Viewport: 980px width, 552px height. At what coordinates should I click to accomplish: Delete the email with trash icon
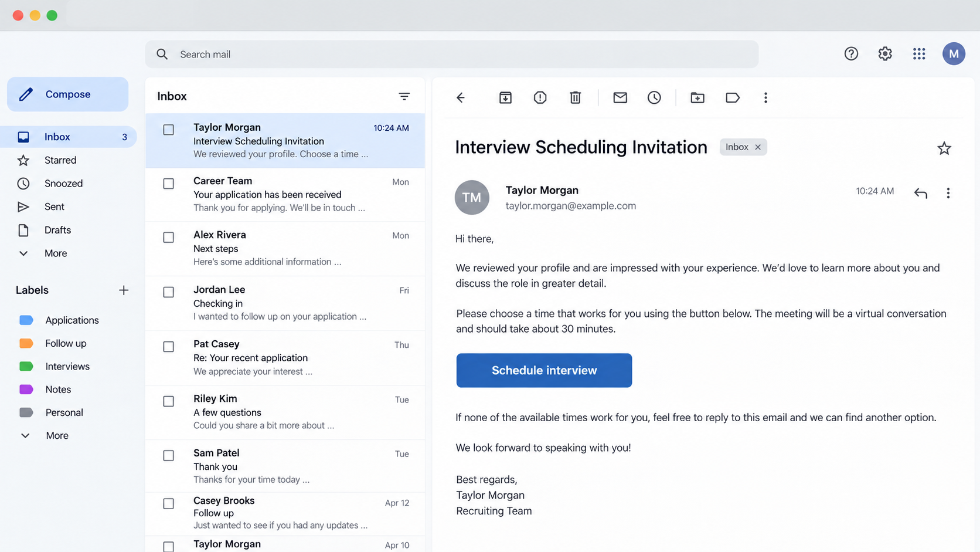click(x=575, y=97)
